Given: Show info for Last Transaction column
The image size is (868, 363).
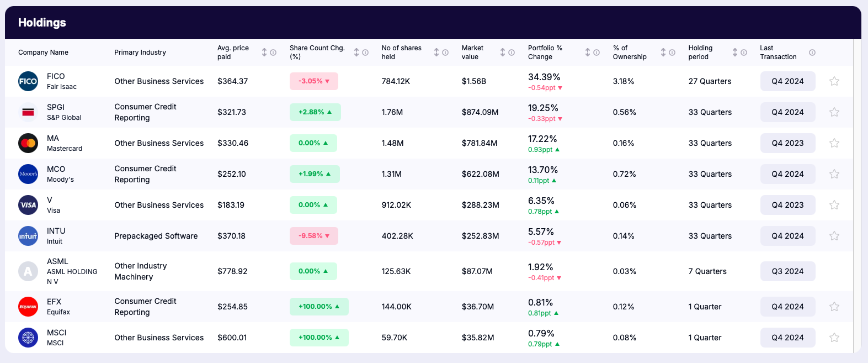Looking at the screenshot, I should coord(812,52).
